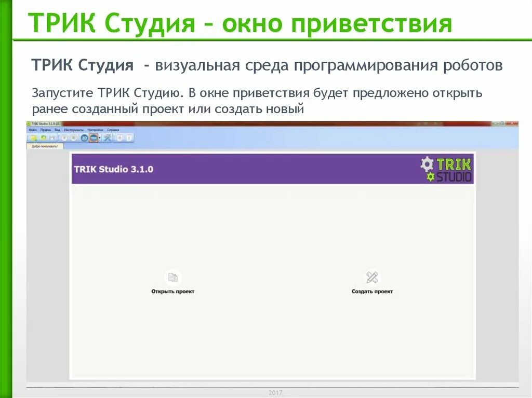Click the Создать проект pencil icon
Image resolution: width=532 pixels, height=398 pixels.
pyautogui.click(x=372, y=277)
